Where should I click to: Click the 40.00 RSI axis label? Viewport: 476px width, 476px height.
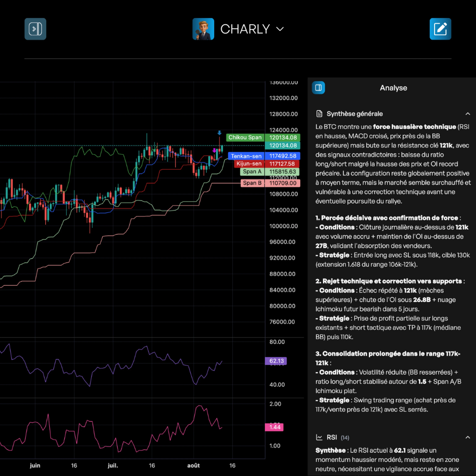click(277, 385)
